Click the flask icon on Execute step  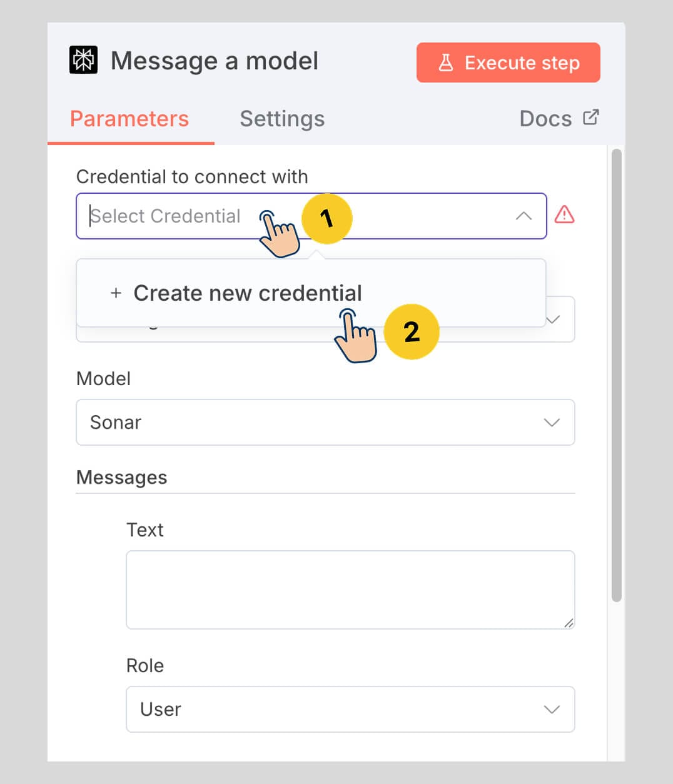445,63
